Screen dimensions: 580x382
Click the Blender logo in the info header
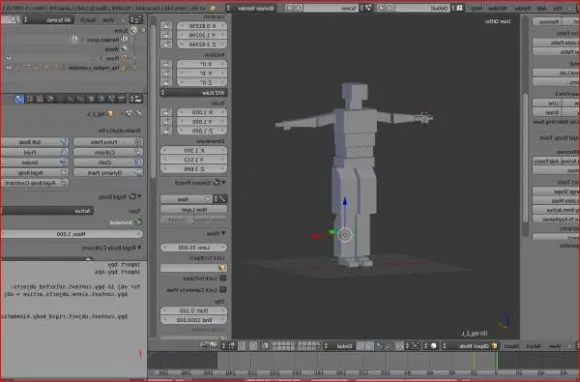(x=212, y=8)
